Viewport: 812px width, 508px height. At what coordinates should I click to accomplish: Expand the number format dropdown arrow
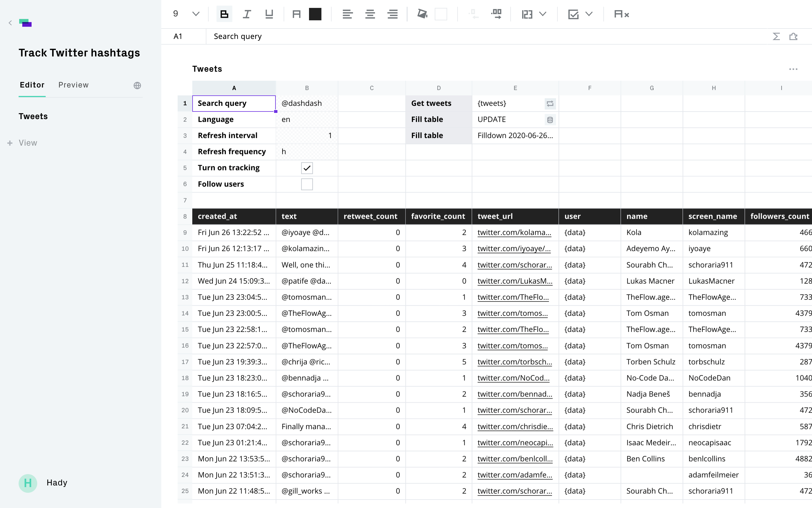[x=542, y=14]
